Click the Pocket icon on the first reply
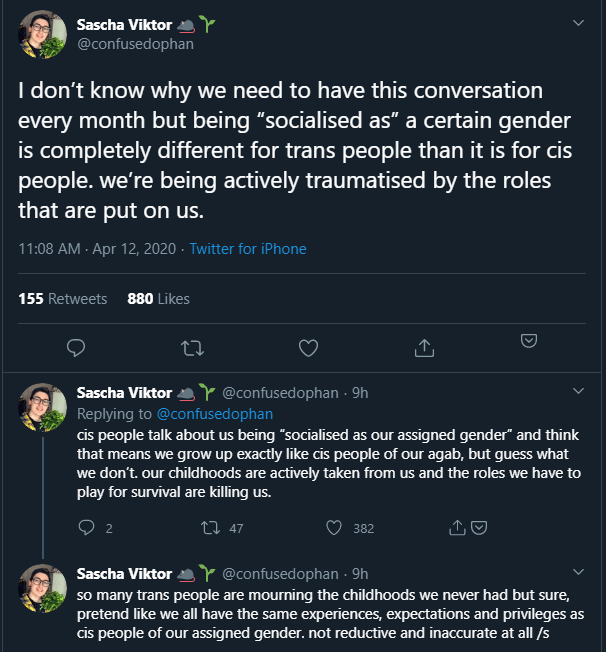Screen dimensions: 606x652 [x=479, y=527]
